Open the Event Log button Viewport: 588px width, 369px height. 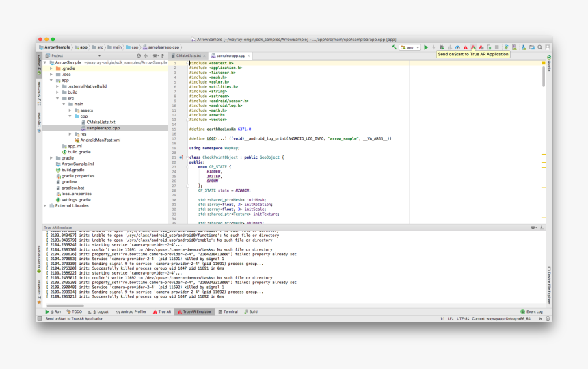pyautogui.click(x=531, y=312)
